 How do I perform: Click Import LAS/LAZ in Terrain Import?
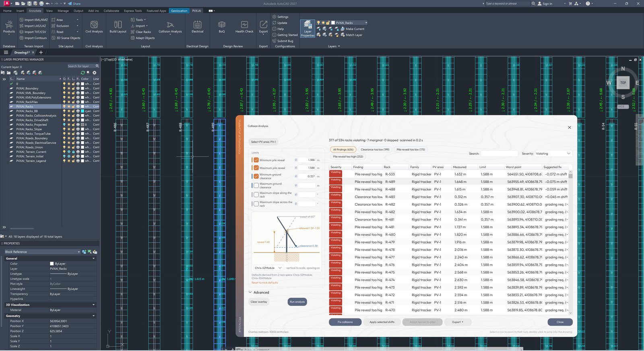[33, 26]
